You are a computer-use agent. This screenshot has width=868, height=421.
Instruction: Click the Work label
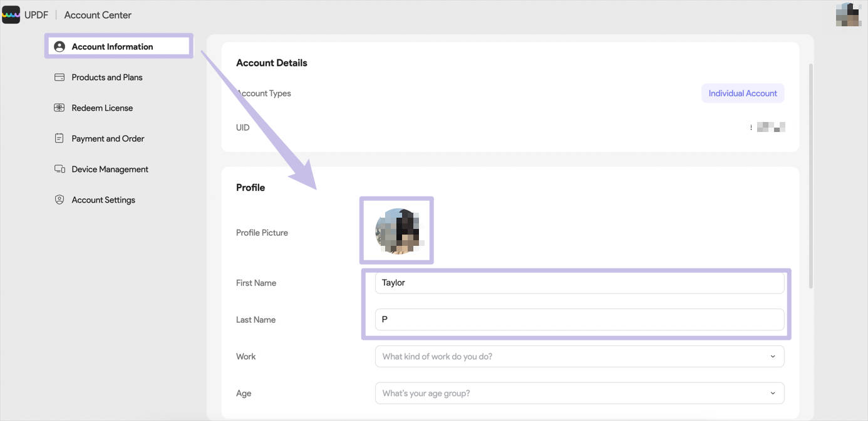246,357
